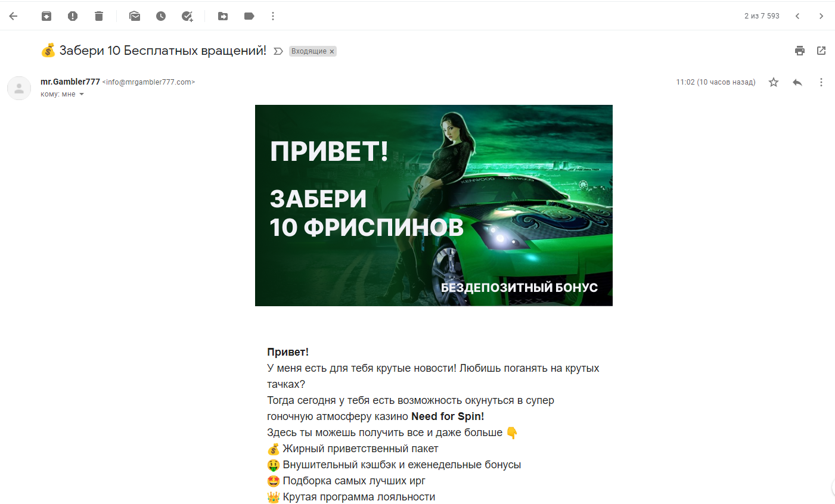Open the toolbar's more options menu
This screenshot has width=835, height=504.
(273, 16)
